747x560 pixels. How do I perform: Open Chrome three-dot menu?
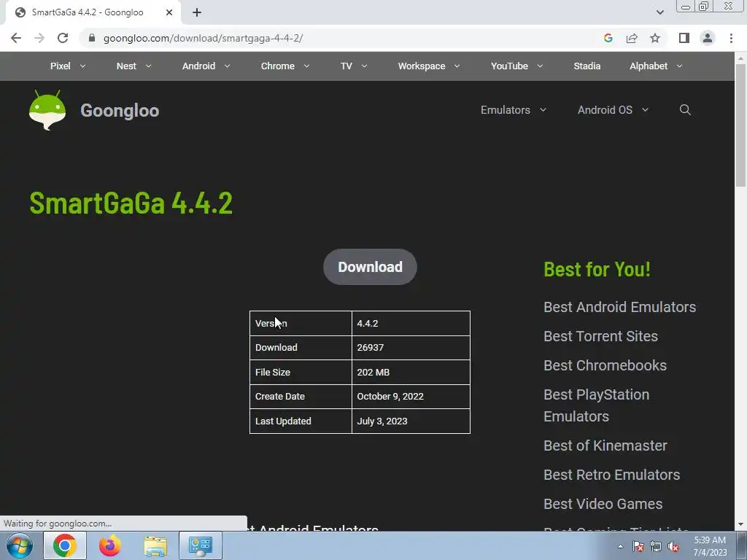pos(731,38)
